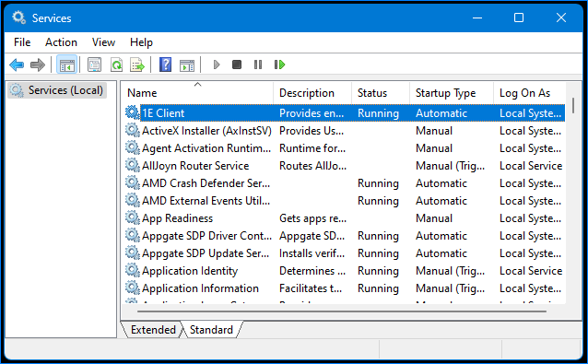The image size is (588, 364).
Task: Select Appgate SDP Driver Controller row
Action: point(345,235)
